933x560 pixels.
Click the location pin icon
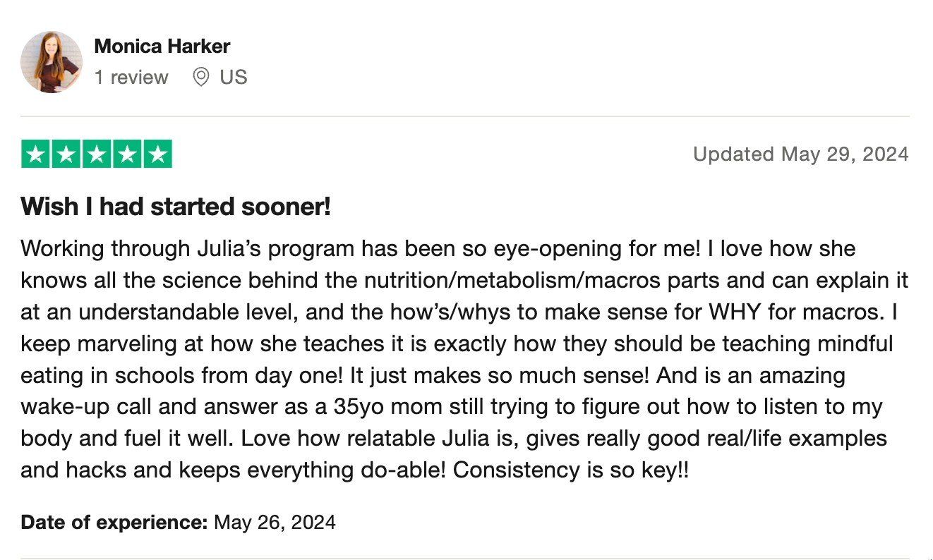click(x=201, y=77)
